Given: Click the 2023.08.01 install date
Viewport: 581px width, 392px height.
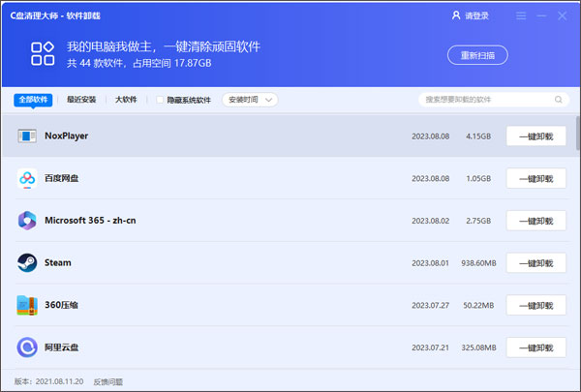Looking at the screenshot, I should (x=431, y=263).
